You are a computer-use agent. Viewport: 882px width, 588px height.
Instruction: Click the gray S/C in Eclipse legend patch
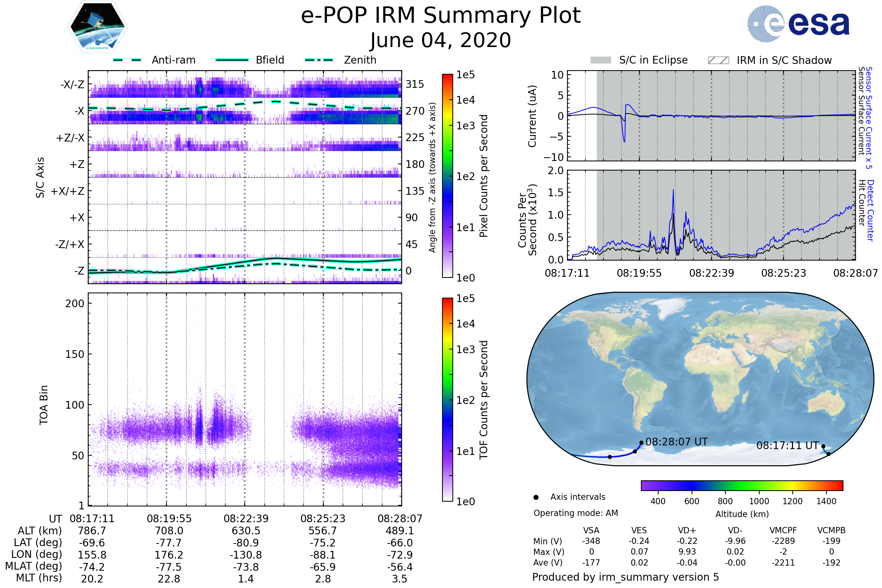pos(601,60)
